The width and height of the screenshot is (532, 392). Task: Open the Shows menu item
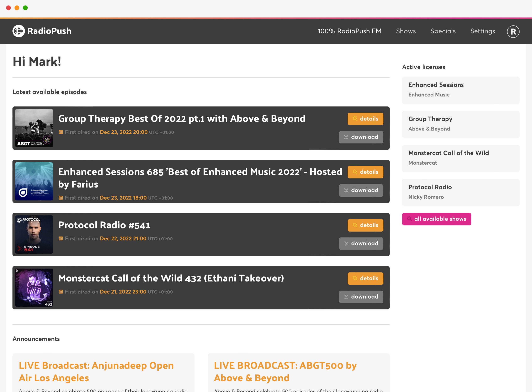tap(406, 31)
